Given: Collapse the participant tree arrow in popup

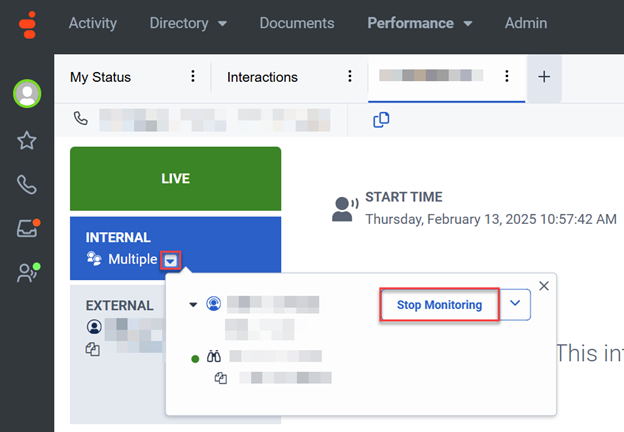Looking at the screenshot, I should 193,304.
